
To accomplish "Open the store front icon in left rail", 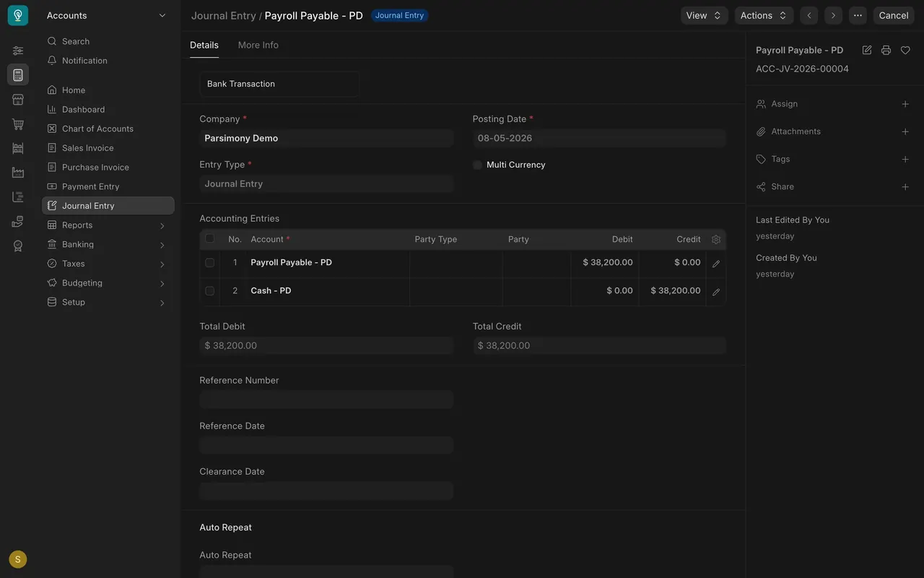I will 18,100.
